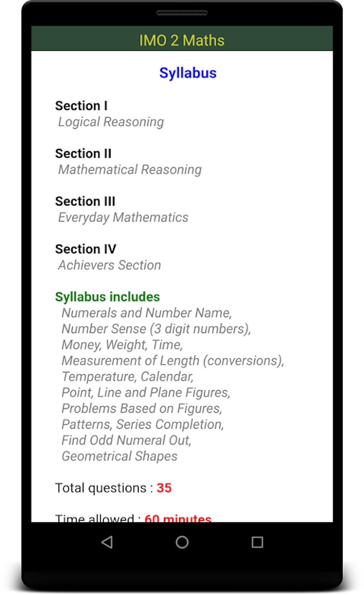
Task: Tap the Android back navigation icon
Action: pyautogui.click(x=107, y=542)
